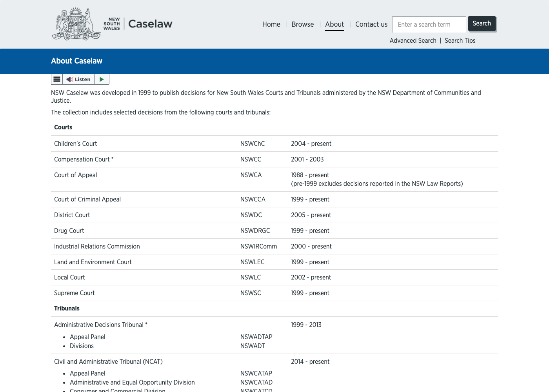Click the NSW coat of arms logo

(x=76, y=24)
